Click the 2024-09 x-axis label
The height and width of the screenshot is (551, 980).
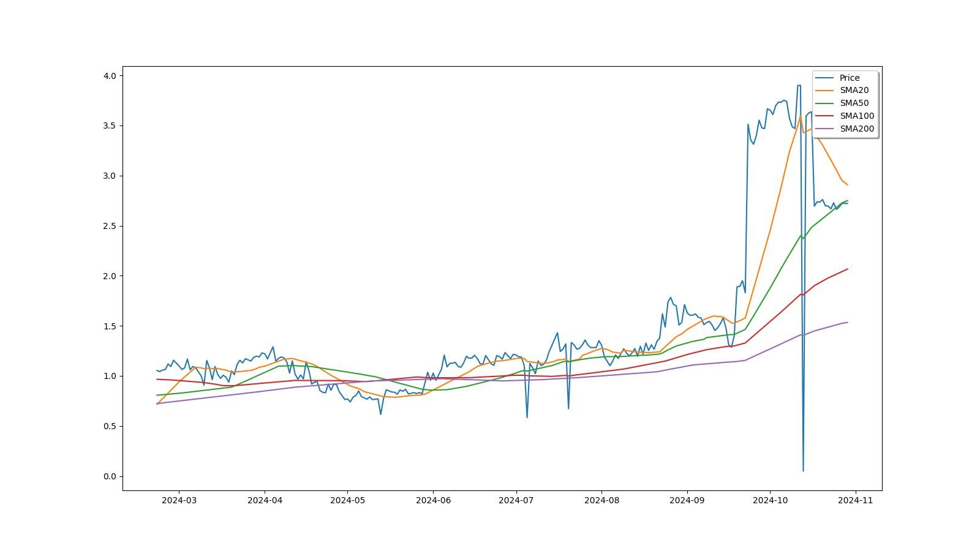click(x=687, y=500)
